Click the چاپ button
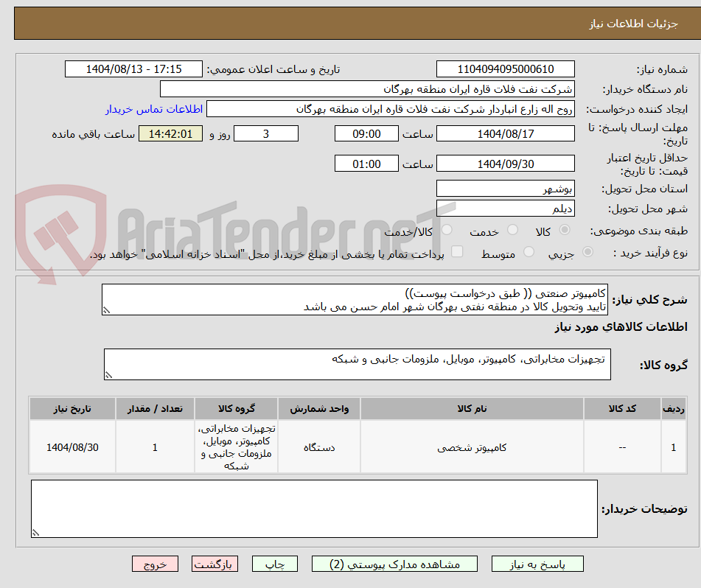This screenshot has height=588, width=701. pos(274,564)
